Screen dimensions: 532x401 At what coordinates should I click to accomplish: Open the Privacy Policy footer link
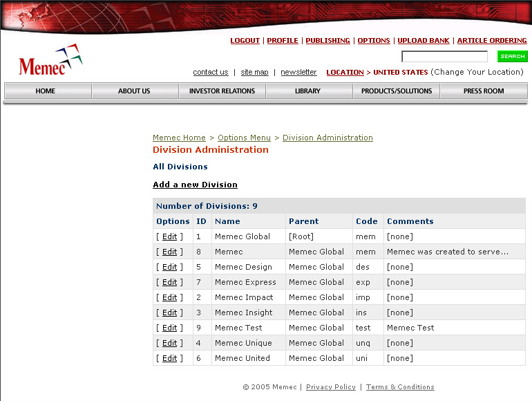click(331, 387)
